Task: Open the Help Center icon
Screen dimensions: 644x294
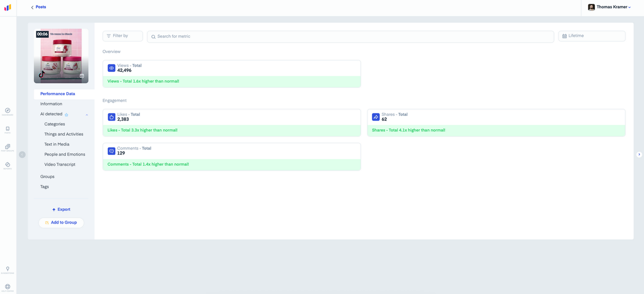Action: click(7, 288)
